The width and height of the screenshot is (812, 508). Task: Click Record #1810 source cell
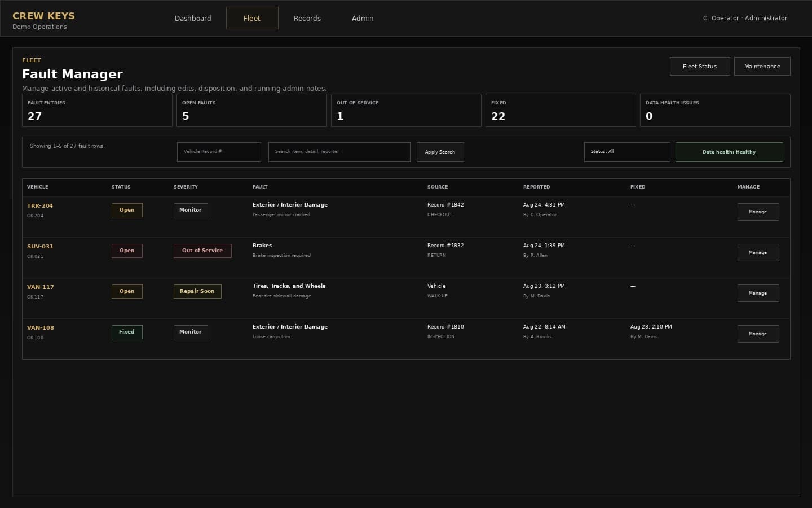coord(445,327)
